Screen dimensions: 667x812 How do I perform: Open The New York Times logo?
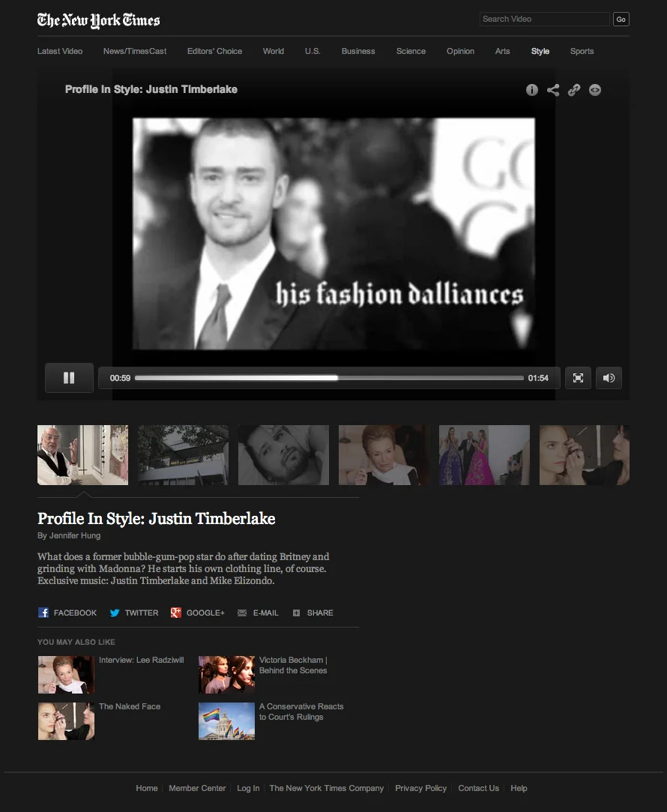[x=98, y=20]
